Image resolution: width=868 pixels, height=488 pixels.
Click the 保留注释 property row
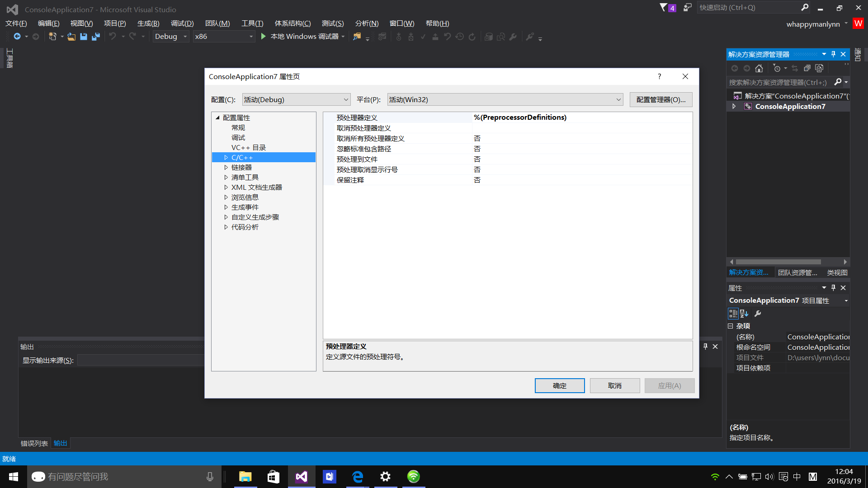pos(508,180)
